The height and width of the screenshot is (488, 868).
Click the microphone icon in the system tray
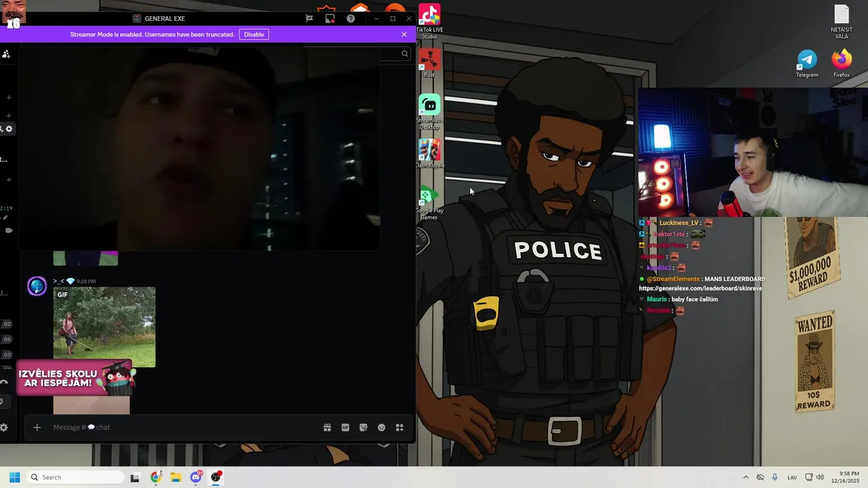click(775, 477)
